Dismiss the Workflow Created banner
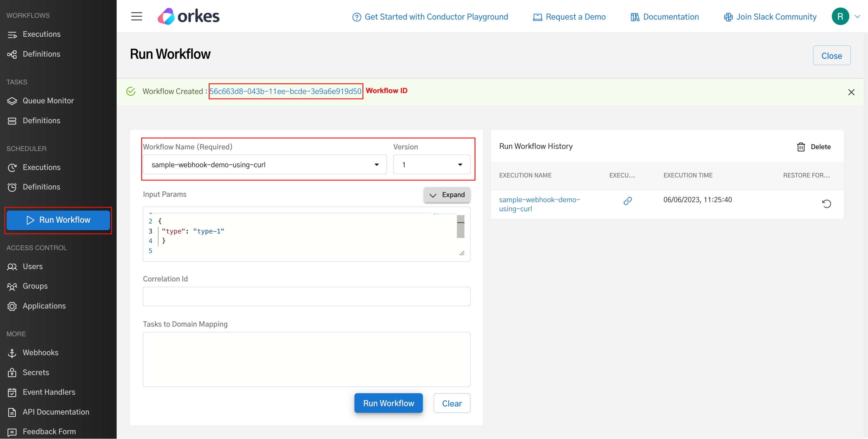This screenshot has height=439, width=868. (x=851, y=92)
